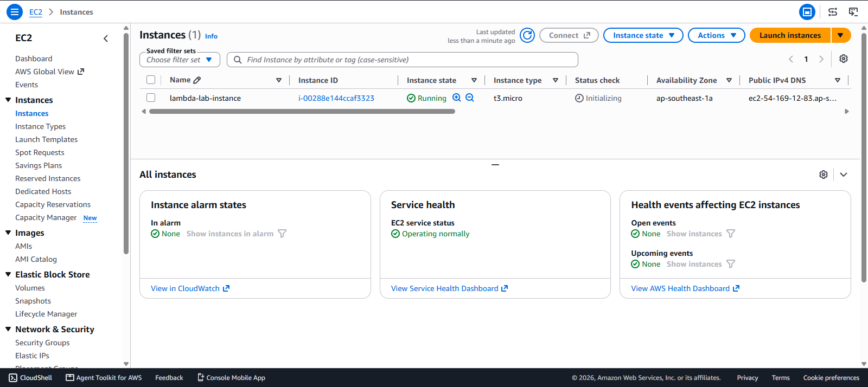Open Security Groups in sidebar
The width and height of the screenshot is (868, 387).
point(42,343)
